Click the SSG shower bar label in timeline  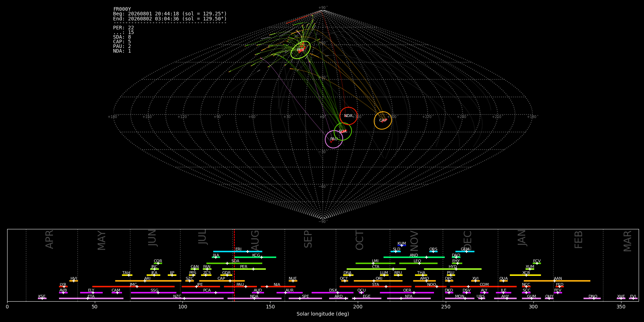[x=154, y=291]
